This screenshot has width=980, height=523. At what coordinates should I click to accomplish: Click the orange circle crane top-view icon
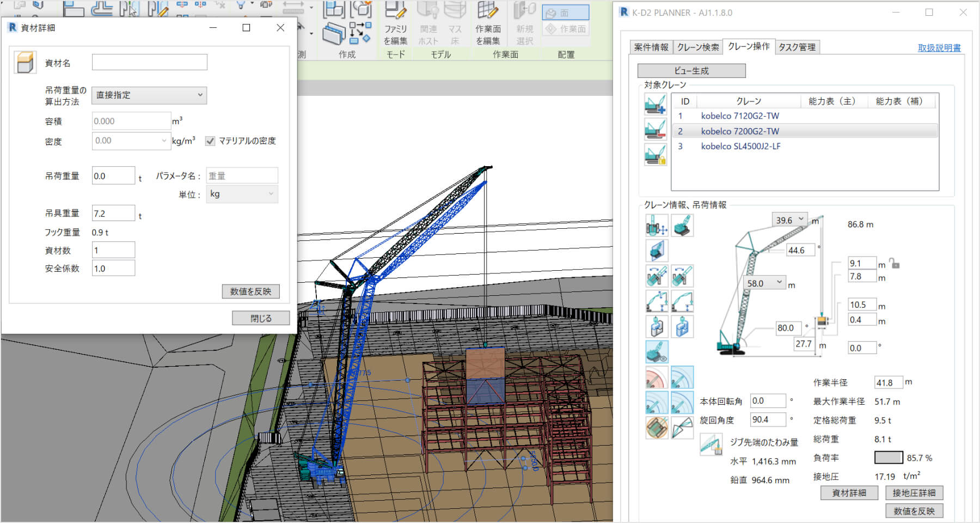click(x=657, y=428)
